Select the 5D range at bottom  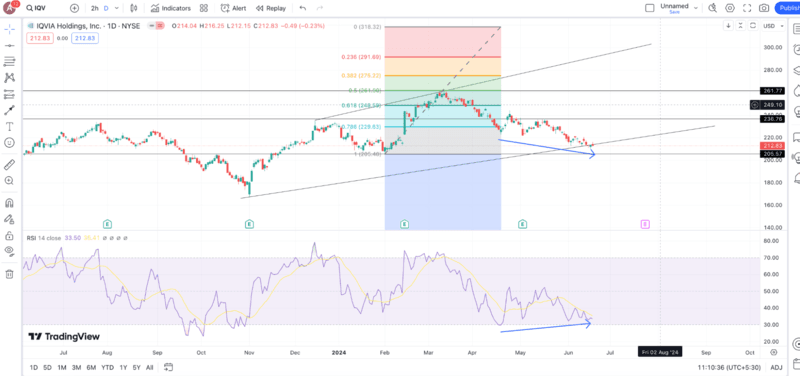[47, 367]
